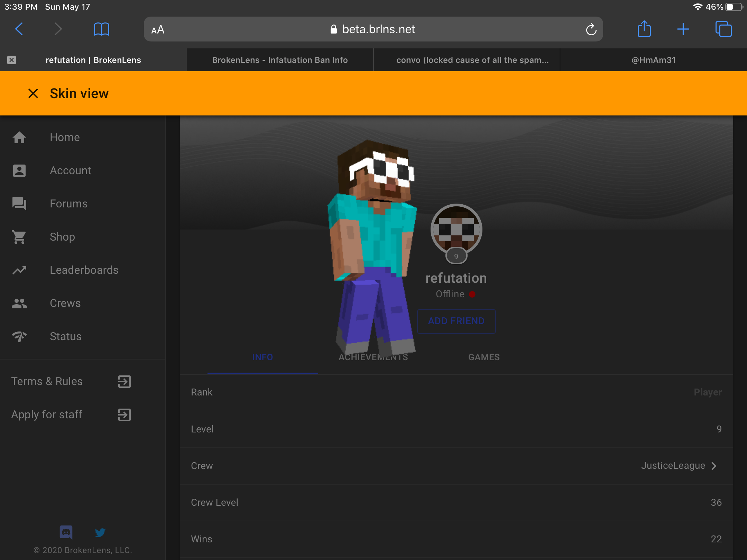Image resolution: width=747 pixels, height=560 pixels.
Task: Click the ADD FRIEND button
Action: (456, 321)
